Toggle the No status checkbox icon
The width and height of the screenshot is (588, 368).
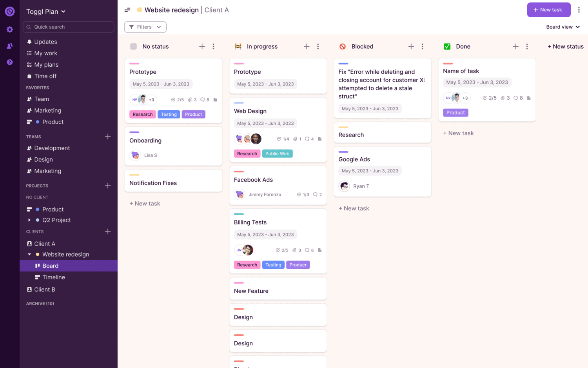[x=133, y=46]
